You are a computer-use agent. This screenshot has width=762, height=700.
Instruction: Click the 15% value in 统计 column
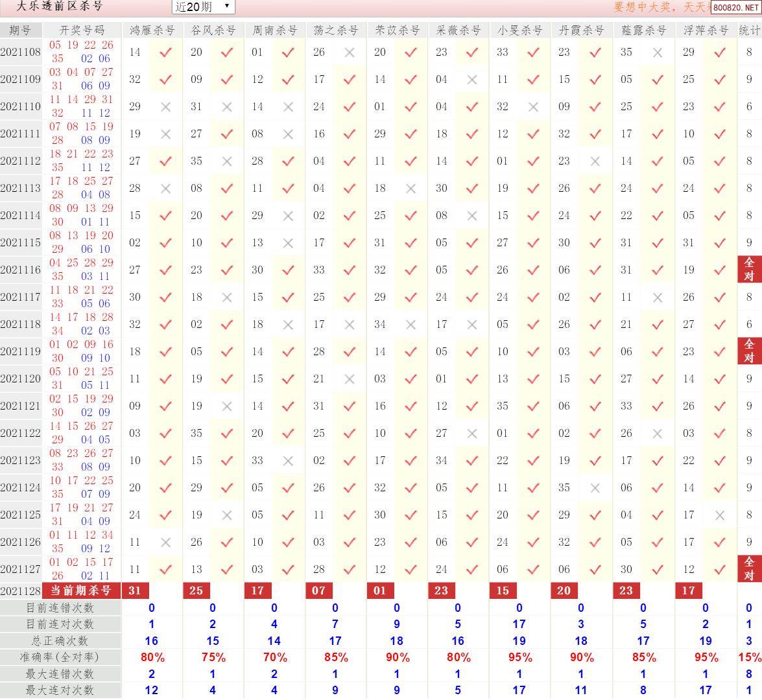coord(750,658)
